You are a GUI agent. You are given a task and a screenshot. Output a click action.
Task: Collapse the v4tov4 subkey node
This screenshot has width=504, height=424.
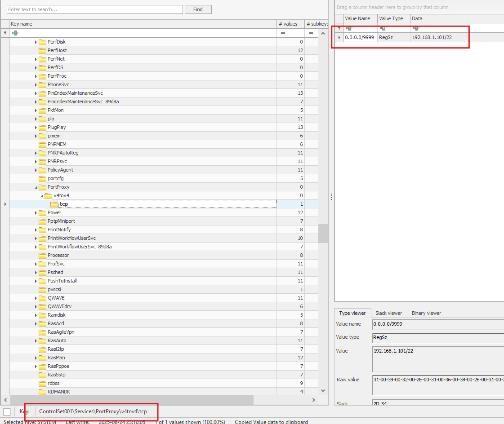coord(42,195)
